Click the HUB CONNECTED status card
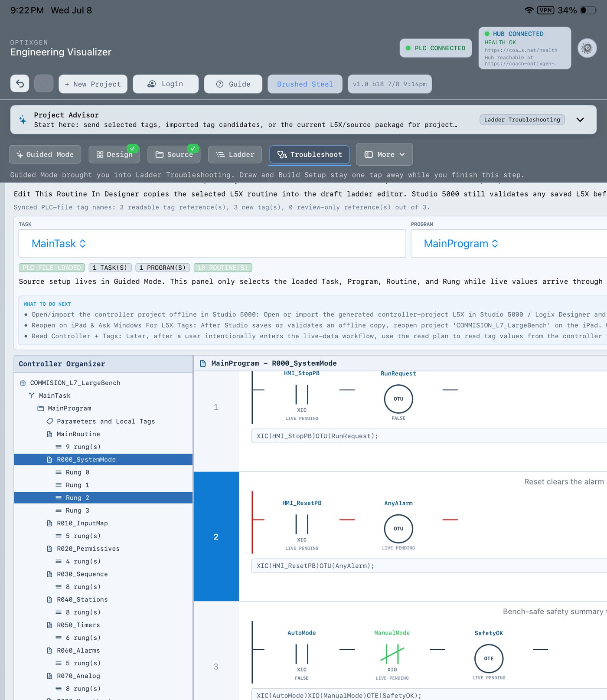This screenshot has width=607, height=700. [x=525, y=48]
